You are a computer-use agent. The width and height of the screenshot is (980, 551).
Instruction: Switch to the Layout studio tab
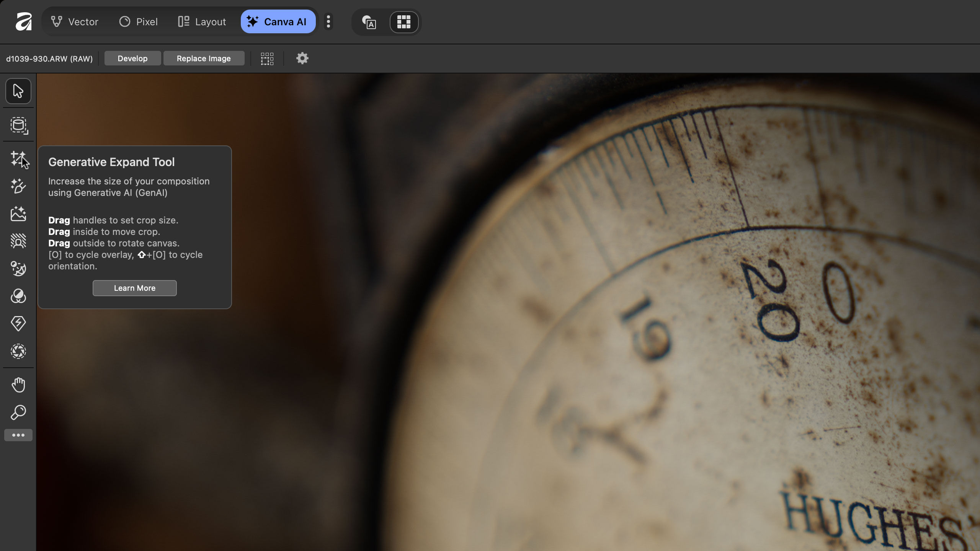tap(202, 22)
